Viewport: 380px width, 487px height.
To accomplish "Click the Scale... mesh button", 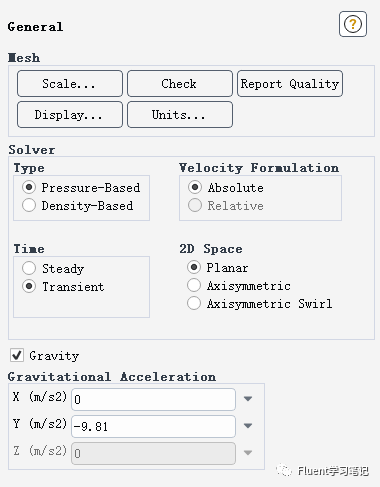I will [70, 84].
